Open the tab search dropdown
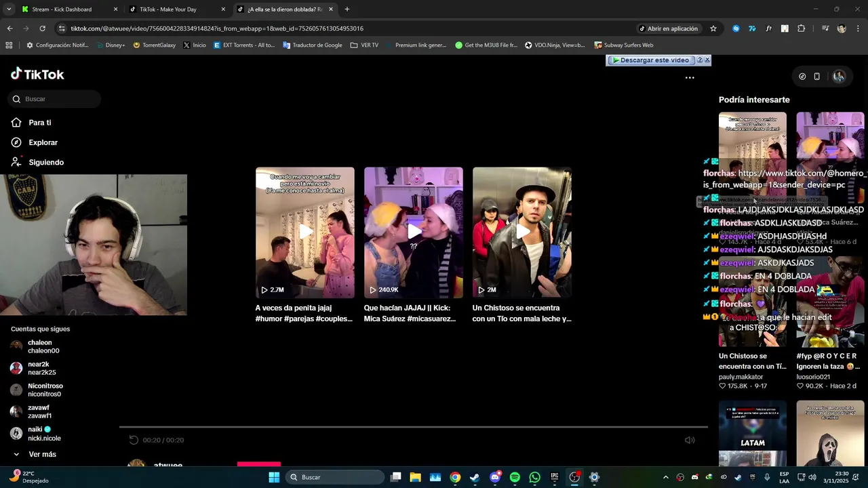The image size is (868, 488). click(x=9, y=9)
